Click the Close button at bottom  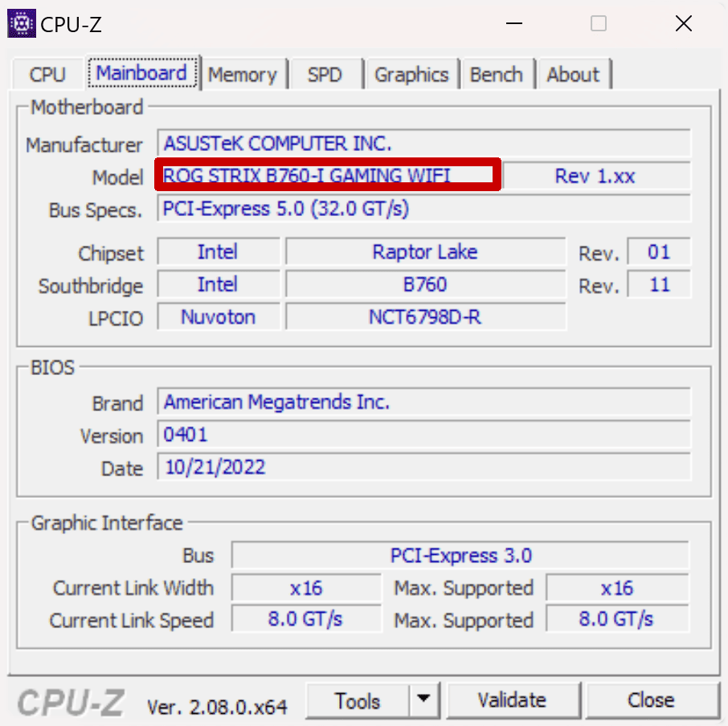pyautogui.click(x=651, y=700)
